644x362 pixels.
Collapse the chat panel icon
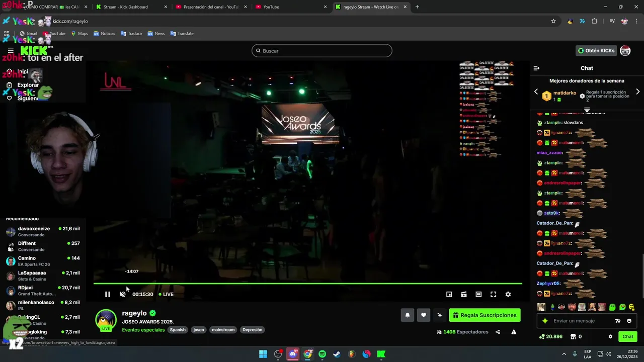[537, 68]
